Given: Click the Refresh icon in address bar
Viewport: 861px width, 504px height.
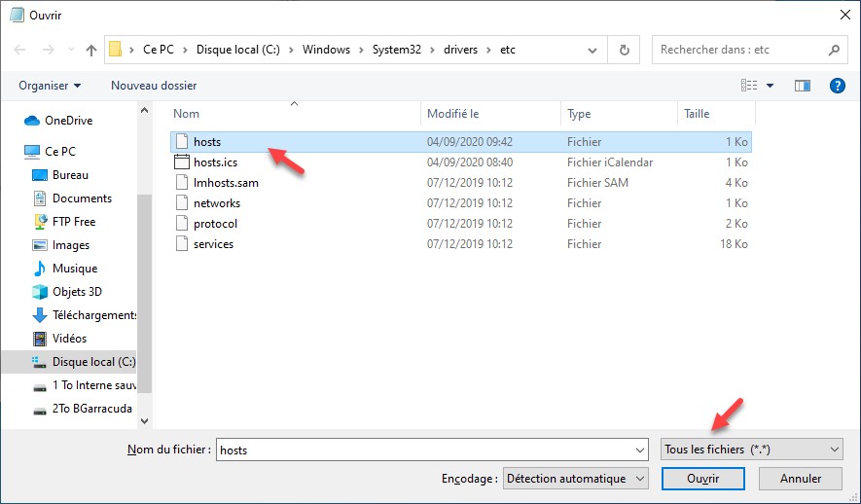Looking at the screenshot, I should pyautogui.click(x=624, y=50).
